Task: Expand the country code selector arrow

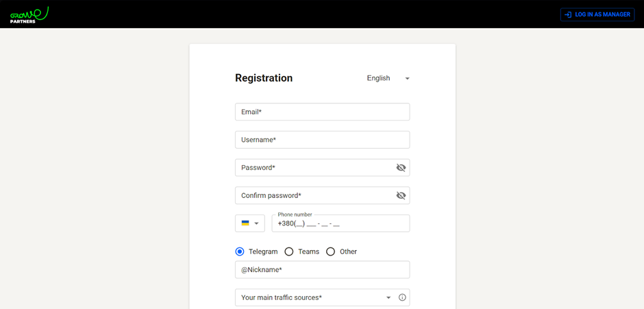Action: (x=256, y=223)
